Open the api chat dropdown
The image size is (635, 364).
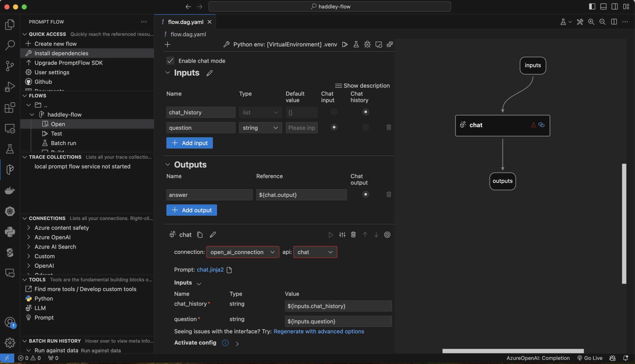point(315,252)
